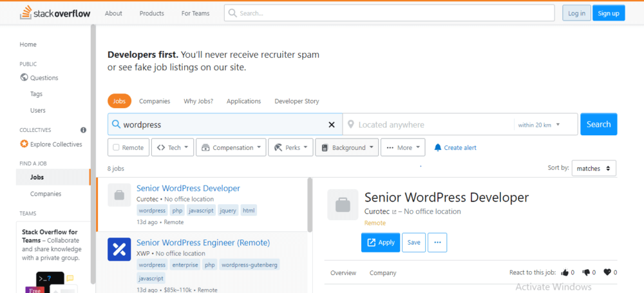Open the Sort by matches dropdown
The width and height of the screenshot is (644, 293).
pyautogui.click(x=594, y=168)
